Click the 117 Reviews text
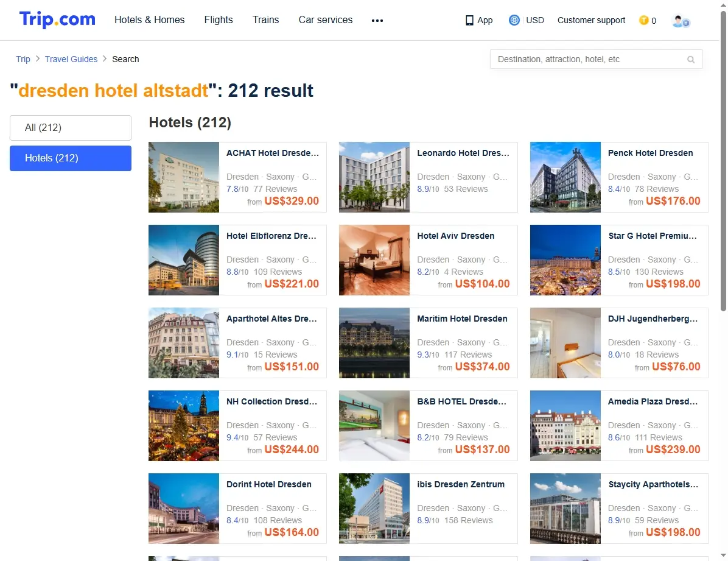This screenshot has width=728, height=561. 468,355
